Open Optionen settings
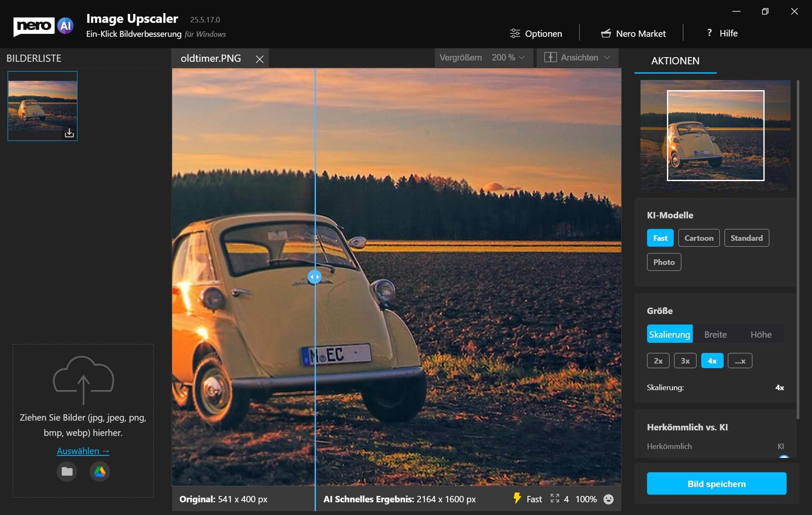The width and height of the screenshot is (812, 515). pyautogui.click(x=536, y=33)
